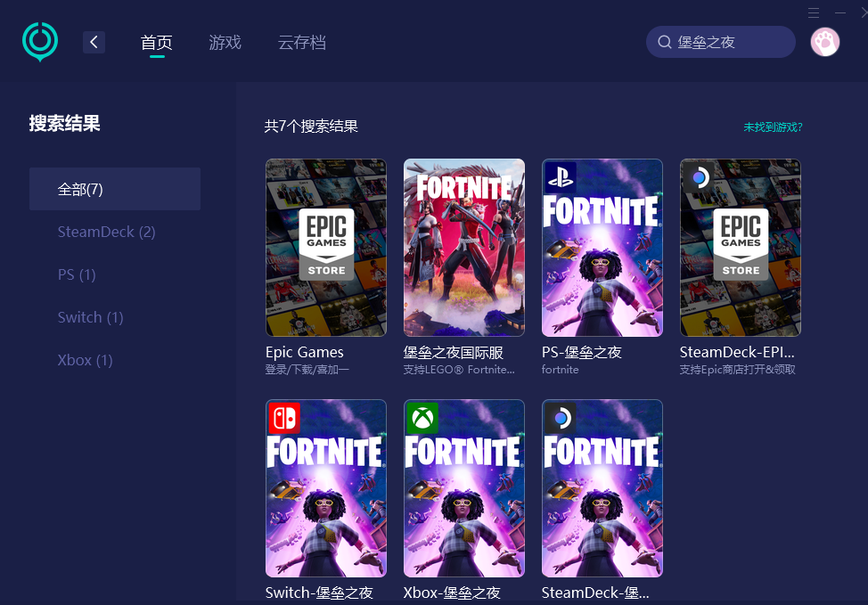The height and width of the screenshot is (605, 868).
Task: Click the Epic Games title text
Action: (x=305, y=352)
